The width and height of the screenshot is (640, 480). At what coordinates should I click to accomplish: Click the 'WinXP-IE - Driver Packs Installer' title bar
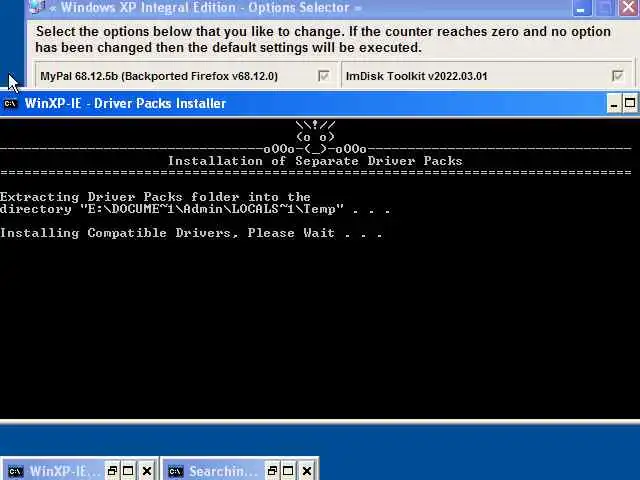[x=320, y=104]
